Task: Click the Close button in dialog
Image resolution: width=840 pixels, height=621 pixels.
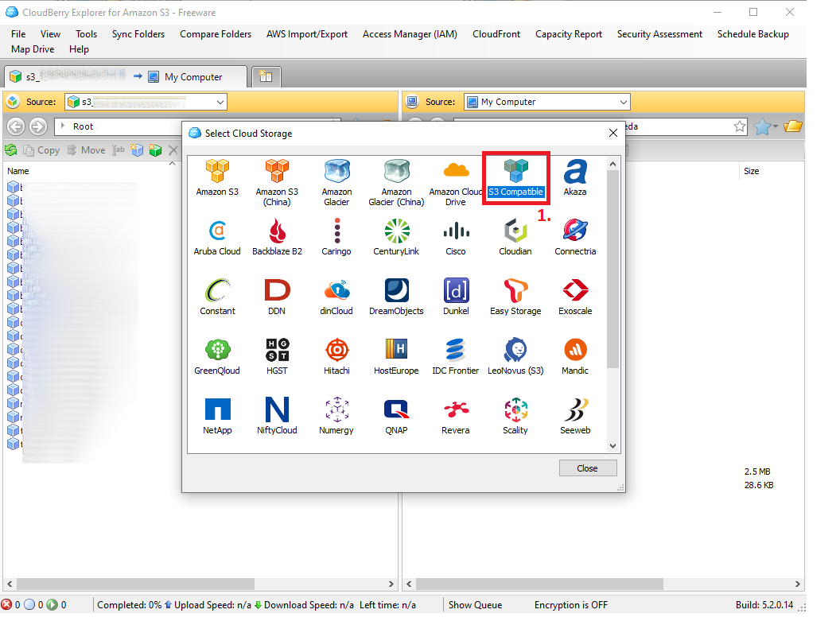Action: pyautogui.click(x=587, y=468)
